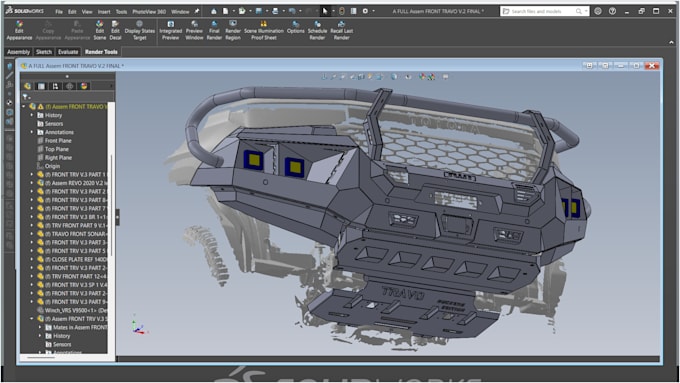Select Winch_VRS V9500 component

coord(72,310)
